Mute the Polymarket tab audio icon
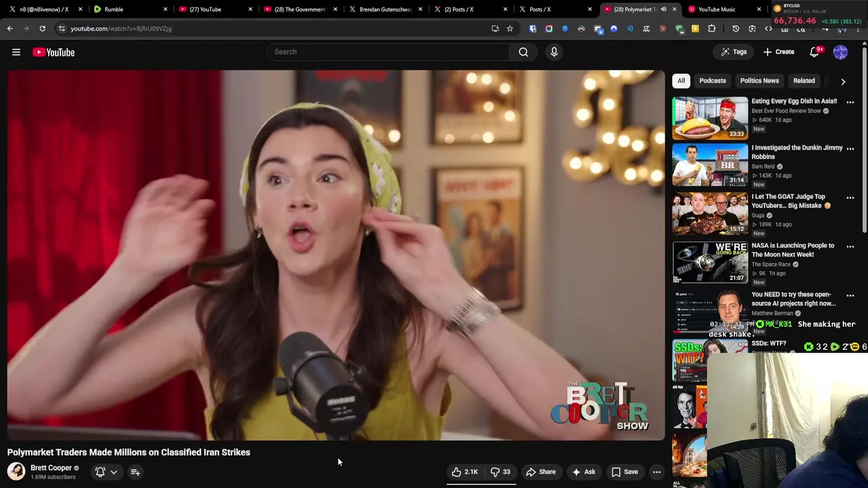This screenshot has height=488, width=868. pos(663,9)
